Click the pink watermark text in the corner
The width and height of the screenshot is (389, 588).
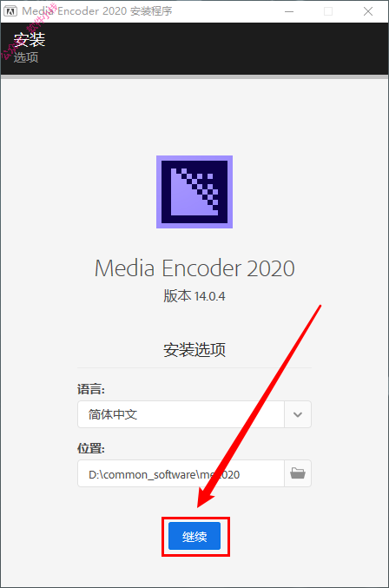pyautogui.click(x=30, y=30)
